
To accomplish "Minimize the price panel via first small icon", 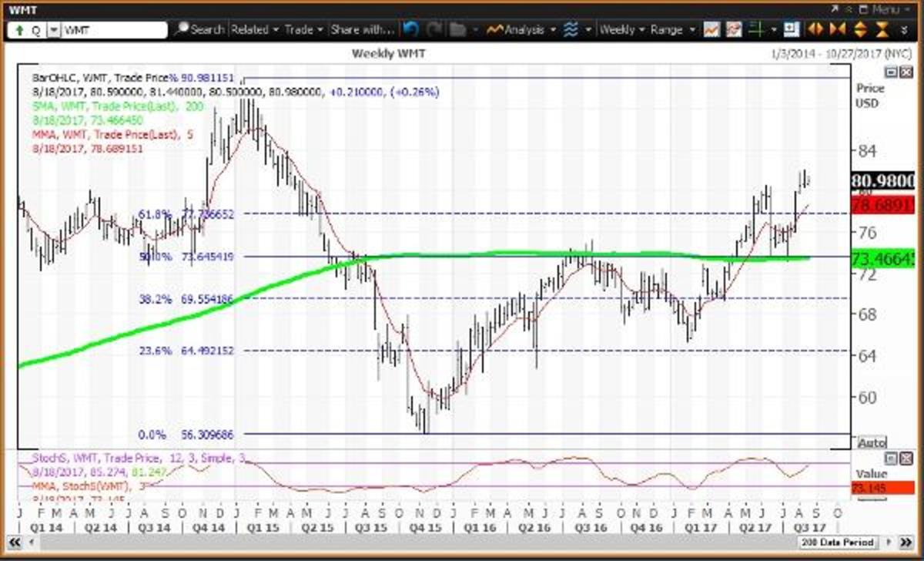I will click(x=890, y=72).
